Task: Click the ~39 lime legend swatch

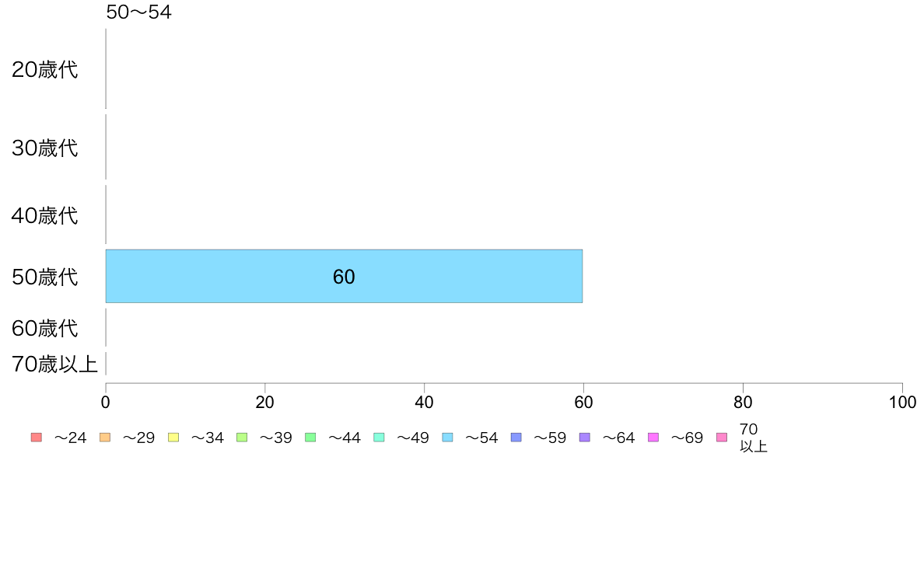Action: (242, 437)
